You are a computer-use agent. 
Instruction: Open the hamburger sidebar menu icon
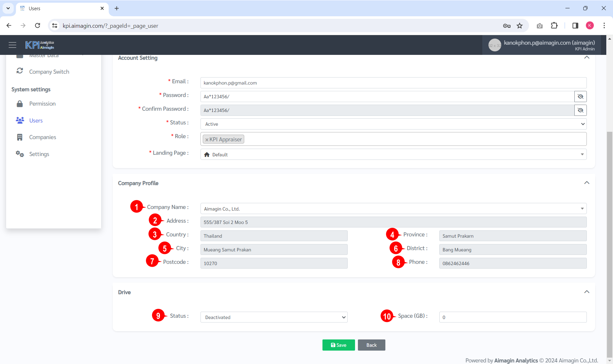12,45
